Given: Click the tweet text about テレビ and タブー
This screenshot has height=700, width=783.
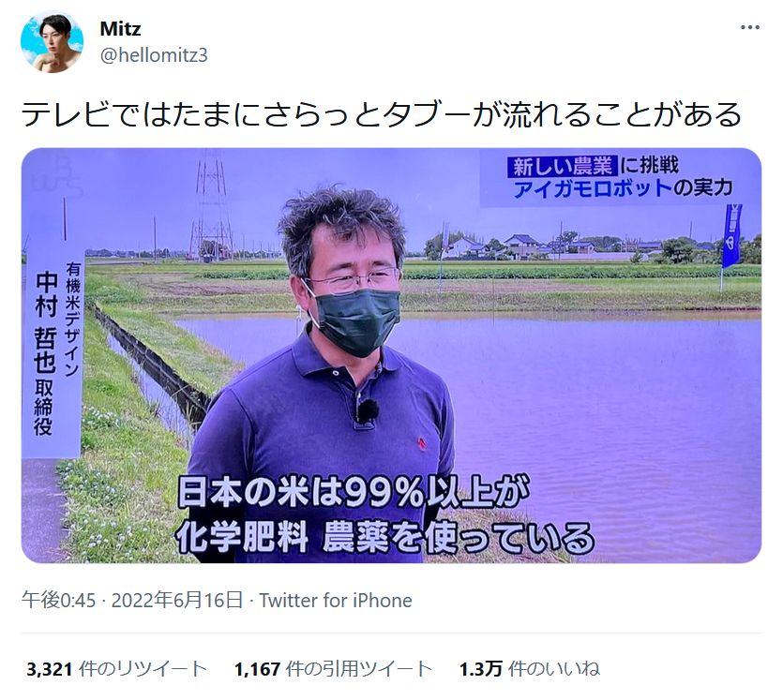Looking at the screenshot, I should (382, 113).
